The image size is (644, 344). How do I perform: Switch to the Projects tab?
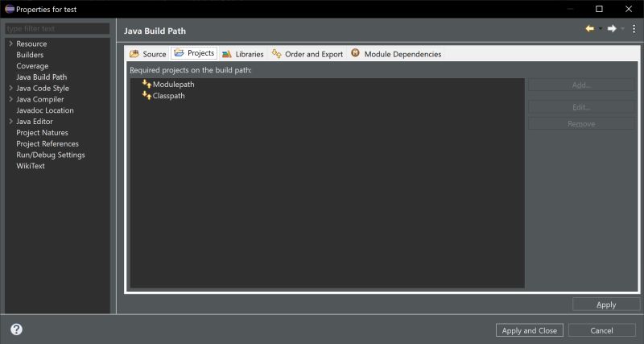click(x=194, y=53)
